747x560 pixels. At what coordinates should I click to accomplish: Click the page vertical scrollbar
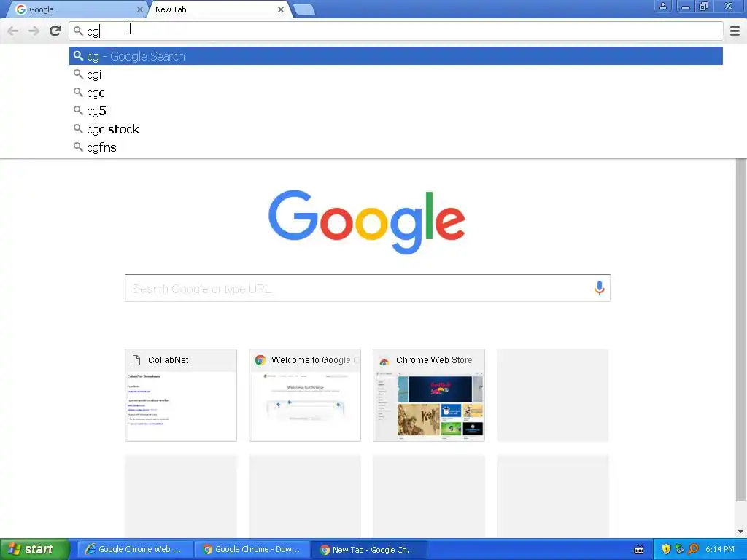740,329
